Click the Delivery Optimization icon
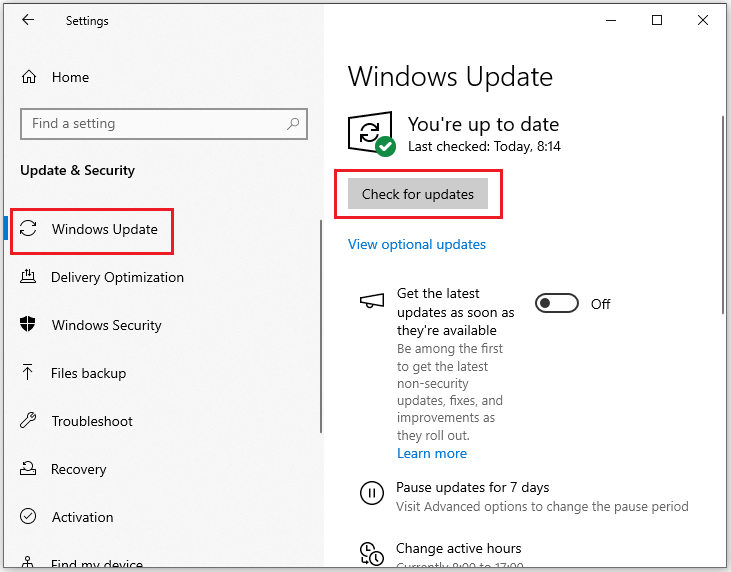This screenshot has width=731, height=572. point(29,277)
